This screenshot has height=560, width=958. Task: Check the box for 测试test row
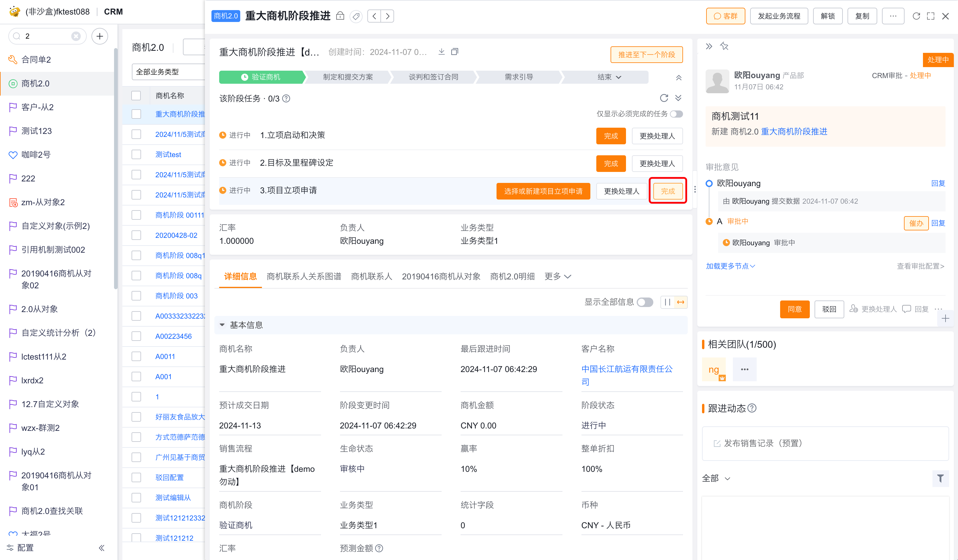[x=136, y=154]
